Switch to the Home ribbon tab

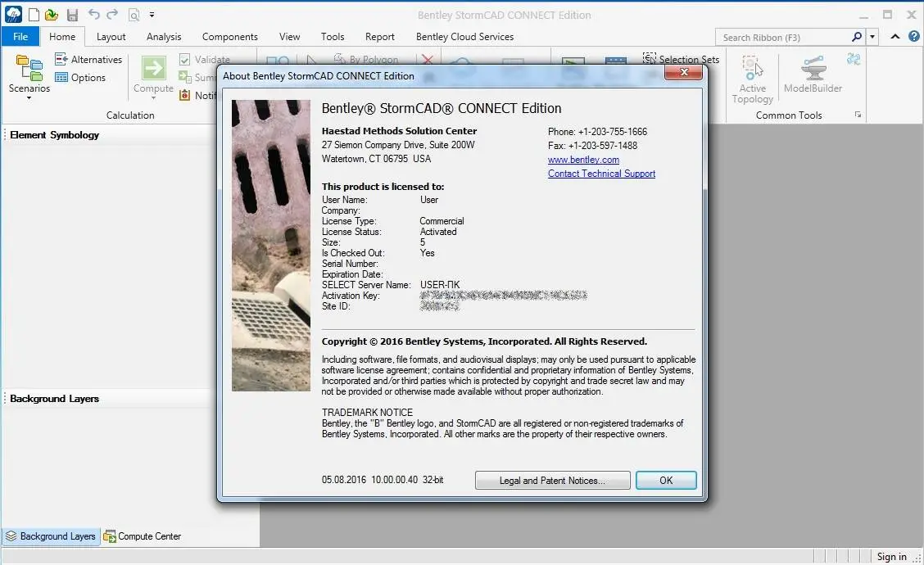[62, 37]
